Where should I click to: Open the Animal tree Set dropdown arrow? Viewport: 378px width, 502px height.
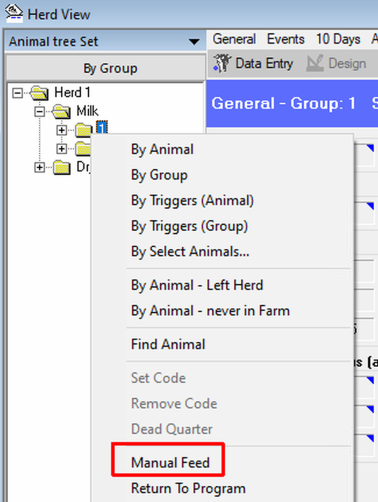point(194,42)
